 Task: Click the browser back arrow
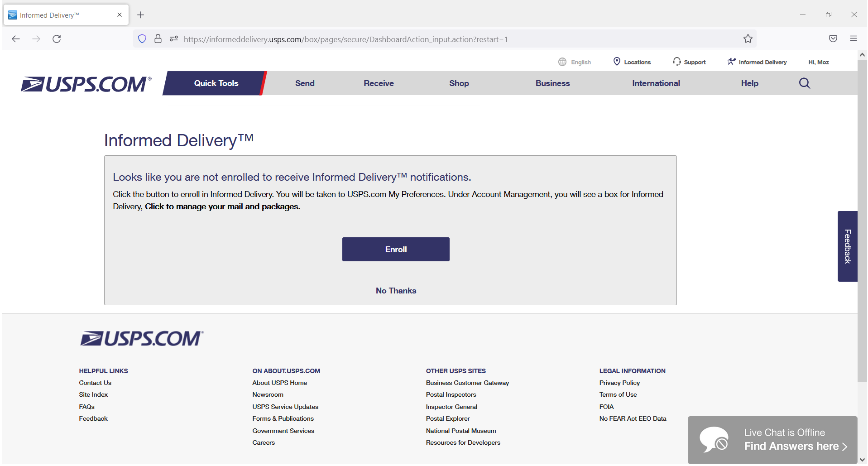point(16,39)
